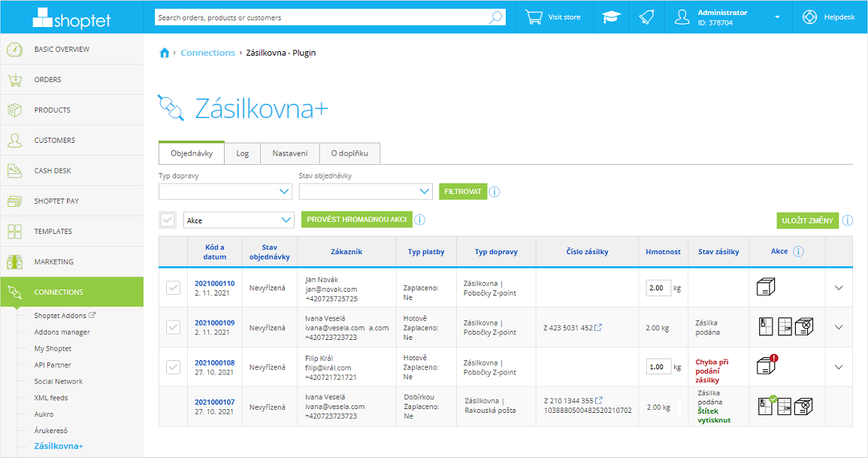Click Connections breadcrumb link
The width and height of the screenshot is (868, 458).
click(207, 53)
